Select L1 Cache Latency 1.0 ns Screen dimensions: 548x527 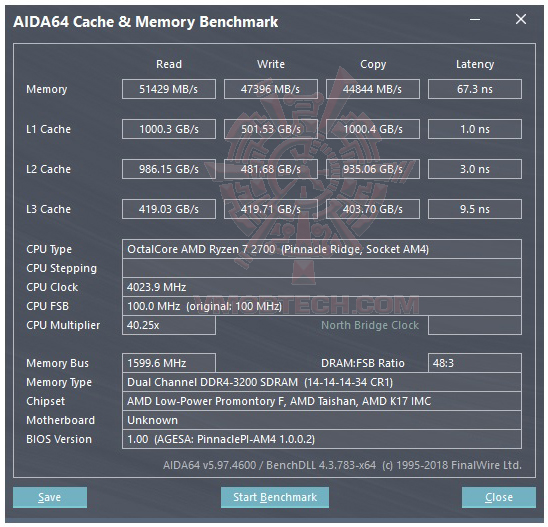point(475,129)
